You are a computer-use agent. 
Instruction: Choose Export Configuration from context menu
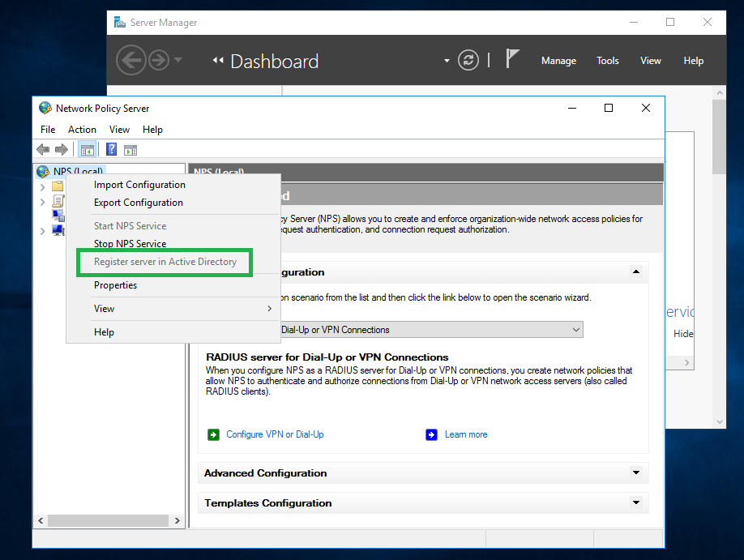coord(138,203)
